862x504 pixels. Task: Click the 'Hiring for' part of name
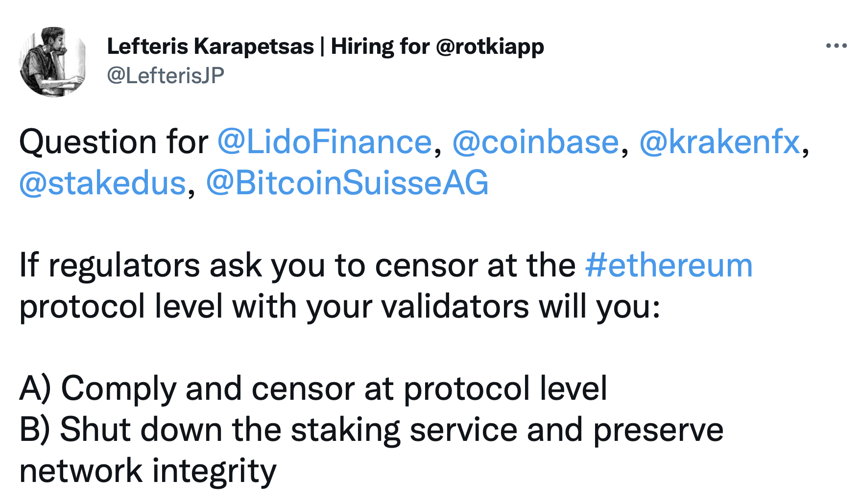click(381, 46)
